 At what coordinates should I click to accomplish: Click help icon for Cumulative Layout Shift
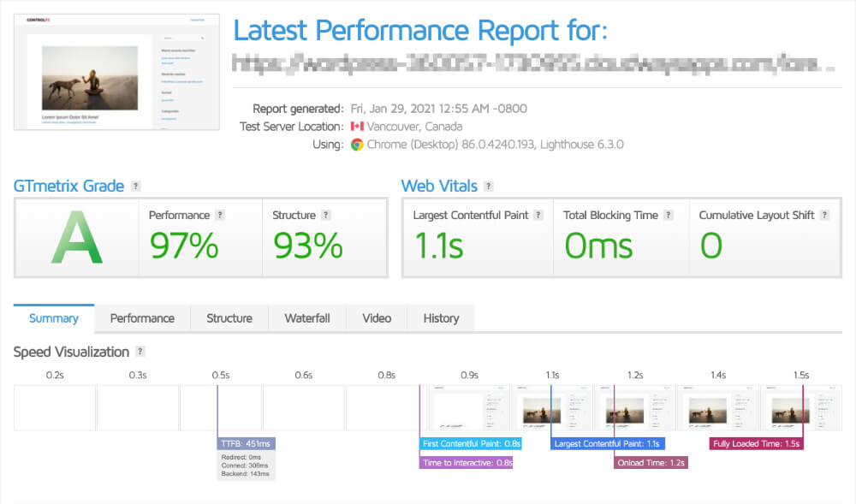824,215
